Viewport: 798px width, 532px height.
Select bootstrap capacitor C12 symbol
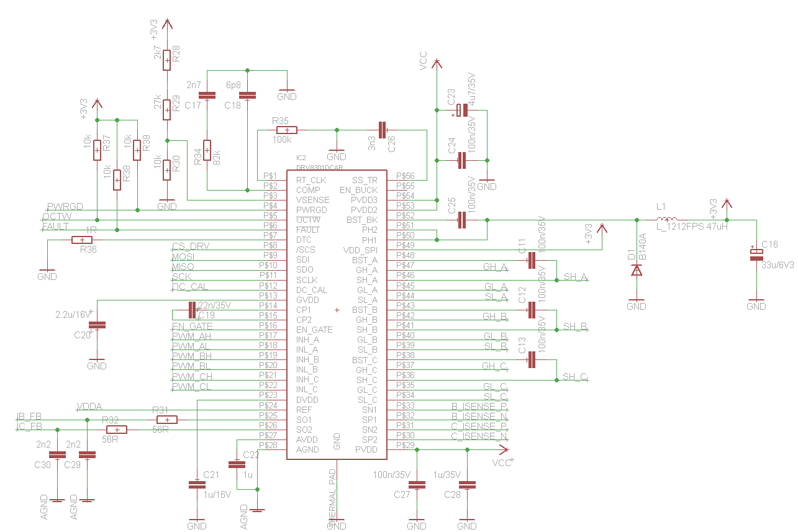(x=531, y=310)
